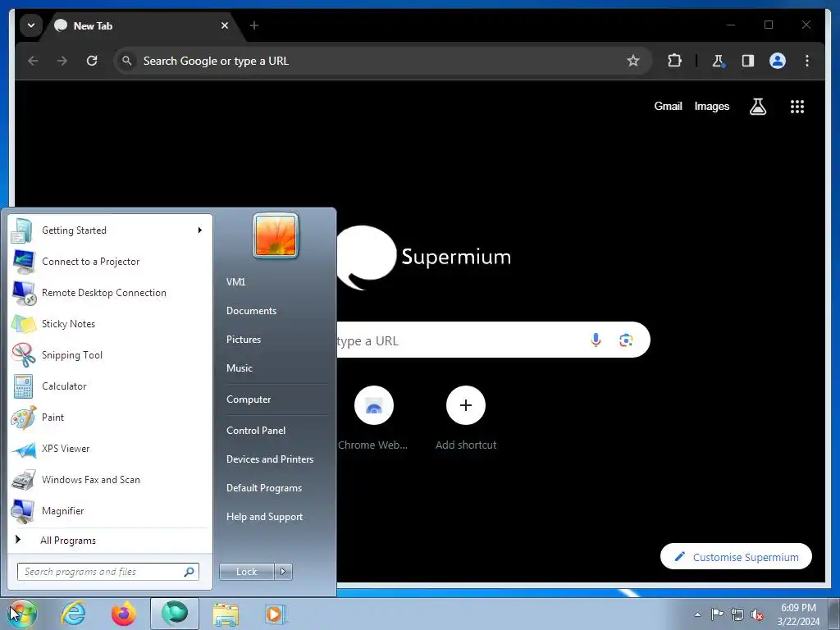The height and width of the screenshot is (630, 840).
Task: Open the Action Center flag icon
Action: (x=717, y=614)
